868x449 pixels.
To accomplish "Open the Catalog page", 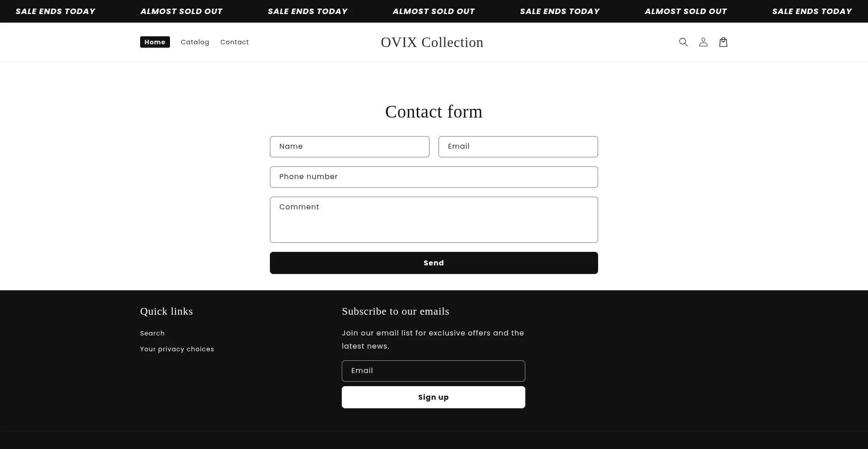I will click(195, 42).
